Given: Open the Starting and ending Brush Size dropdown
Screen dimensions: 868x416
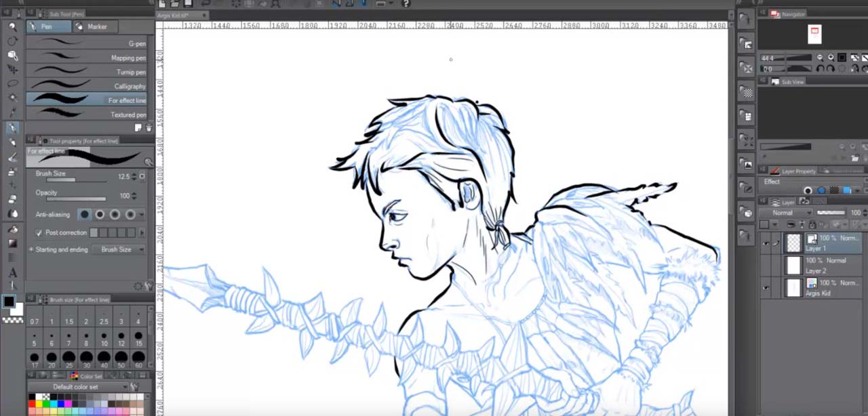Looking at the screenshot, I should pos(122,249).
